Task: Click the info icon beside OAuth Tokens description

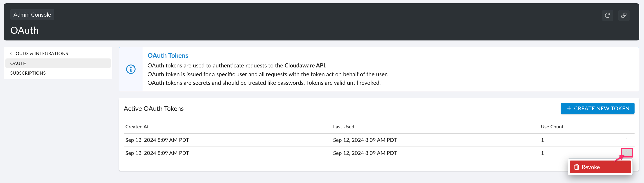Action: coord(131,69)
